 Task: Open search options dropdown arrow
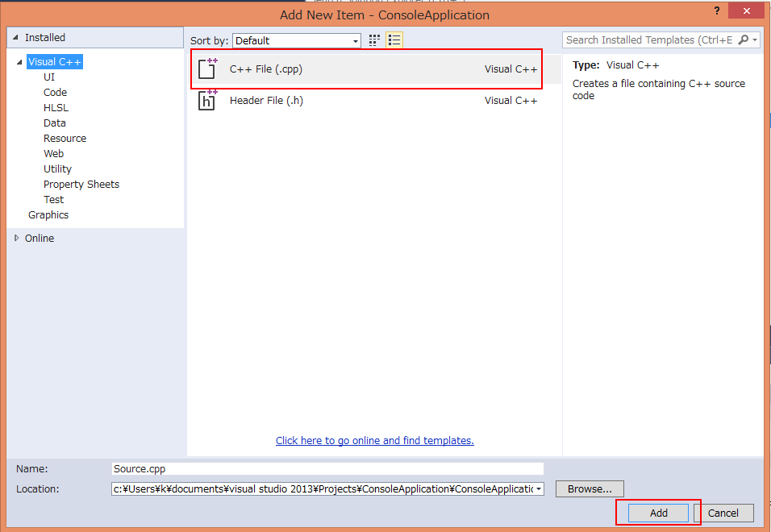[x=755, y=39]
